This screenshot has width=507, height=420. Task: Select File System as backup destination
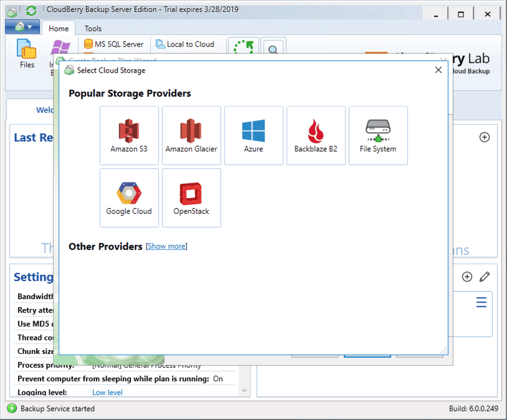point(378,135)
